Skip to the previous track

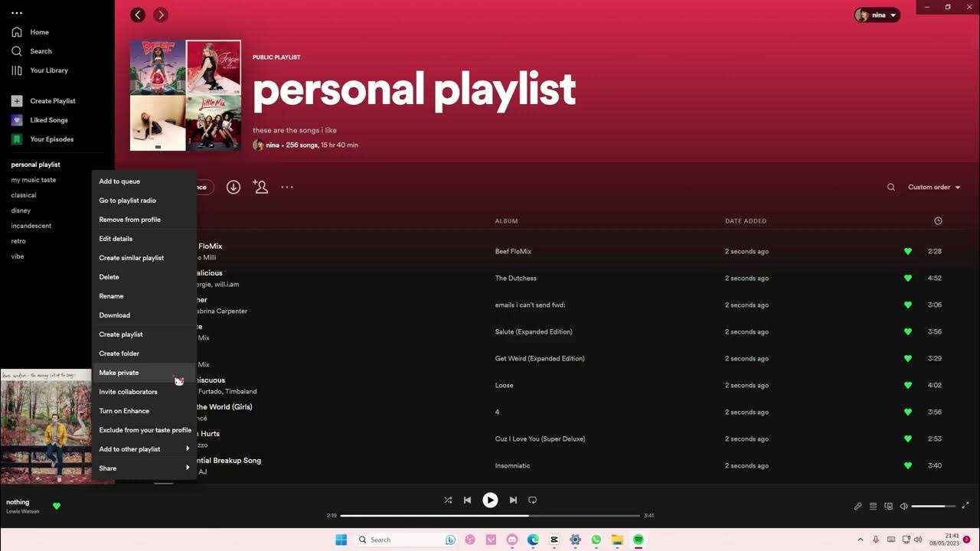[467, 500]
